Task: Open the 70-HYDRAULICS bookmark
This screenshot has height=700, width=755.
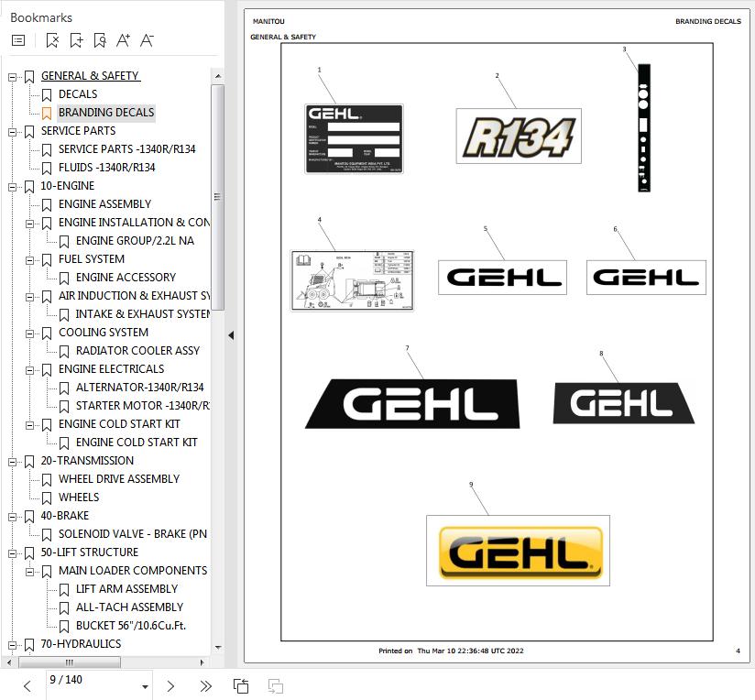Action: tap(81, 644)
